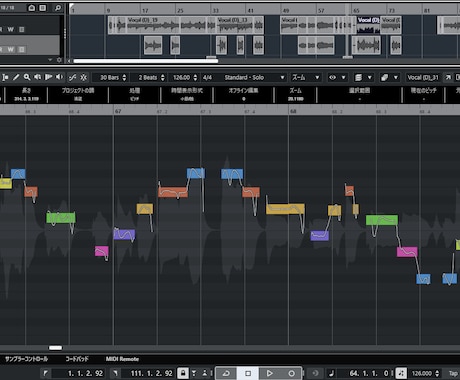
Task: Toggle Snap to Zero Crossing button
Action: (72, 77)
